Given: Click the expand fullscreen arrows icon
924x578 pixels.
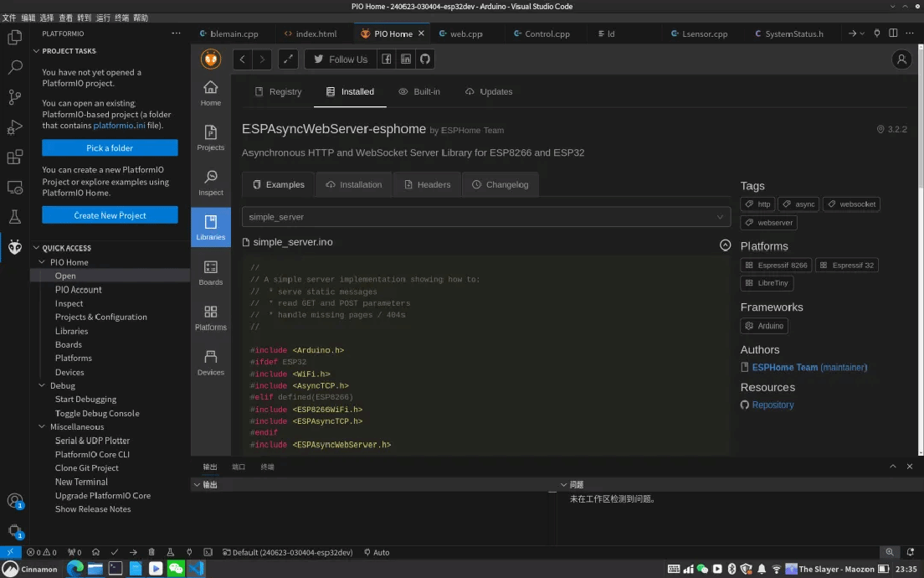Looking at the screenshot, I should coord(288,59).
